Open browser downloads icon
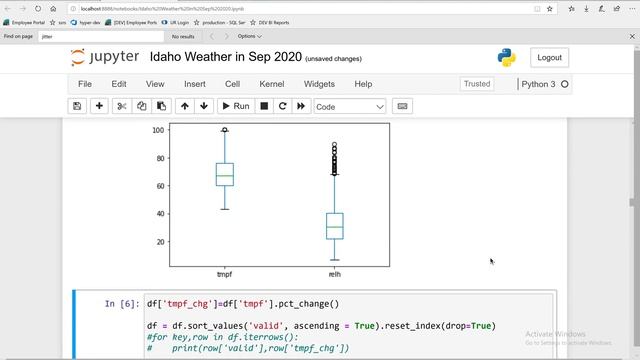The width and height of the screenshot is (640, 360). [587, 9]
